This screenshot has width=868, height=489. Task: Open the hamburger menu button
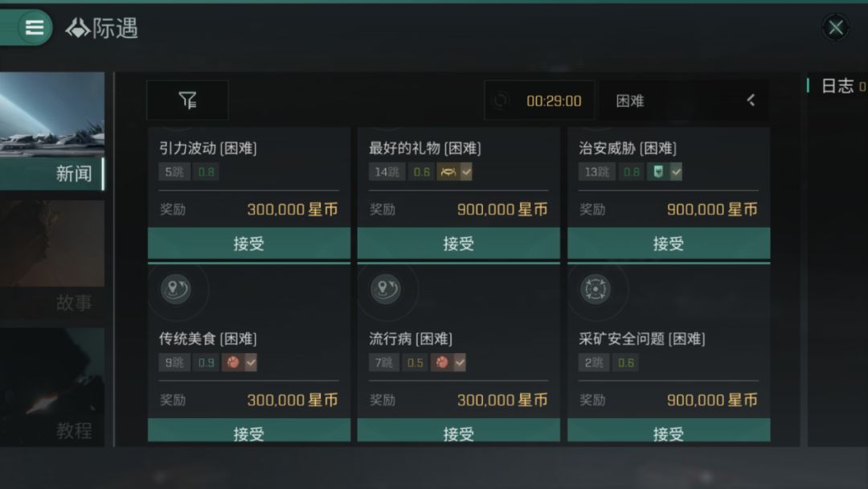click(35, 27)
